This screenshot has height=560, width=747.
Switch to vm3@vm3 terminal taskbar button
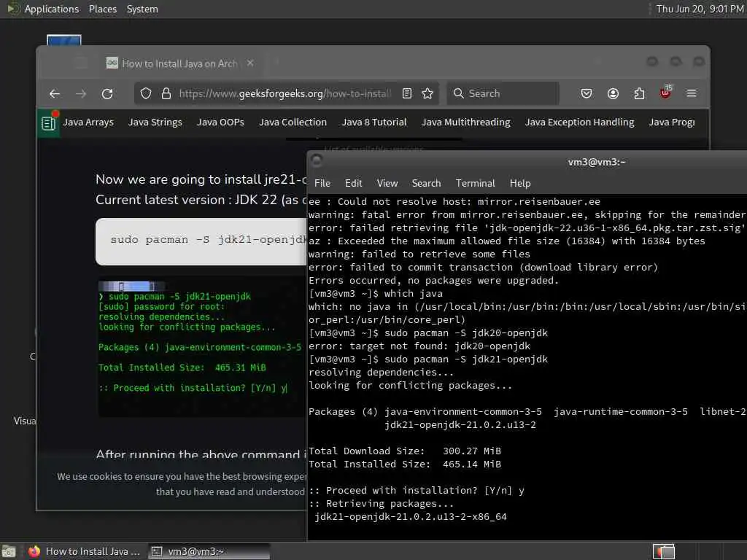(x=208, y=551)
